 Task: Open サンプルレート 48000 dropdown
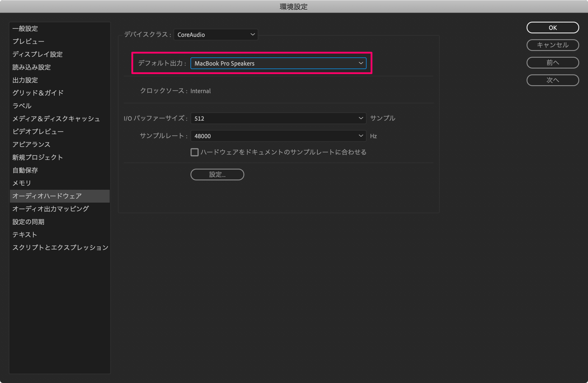point(278,136)
